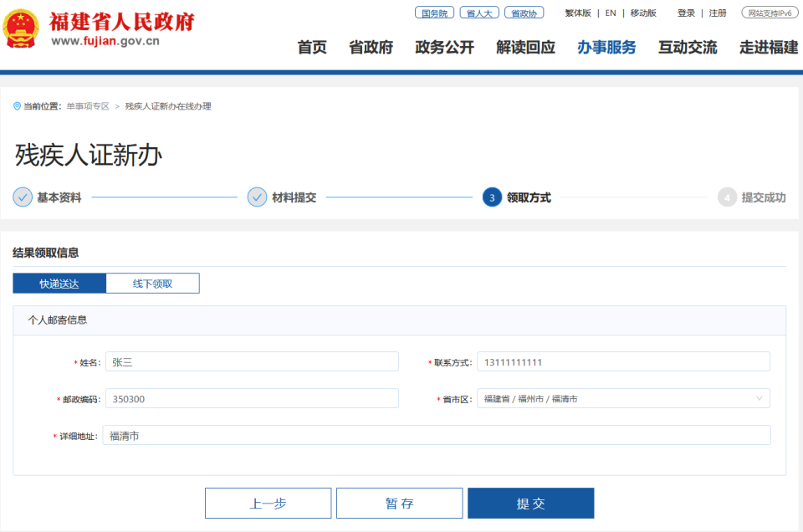Click the 省人大 link button
Image resolution: width=803 pixels, height=532 pixels.
click(479, 13)
